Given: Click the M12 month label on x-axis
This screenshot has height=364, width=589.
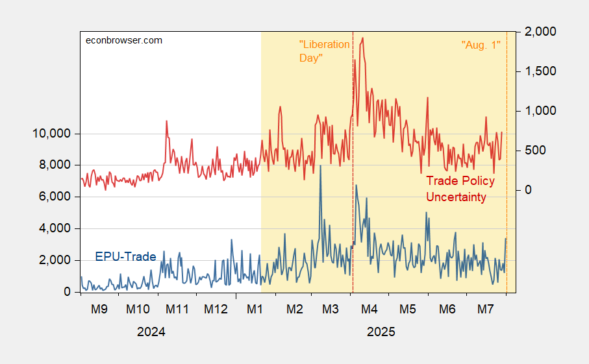Looking at the screenshot, I should (216, 309).
